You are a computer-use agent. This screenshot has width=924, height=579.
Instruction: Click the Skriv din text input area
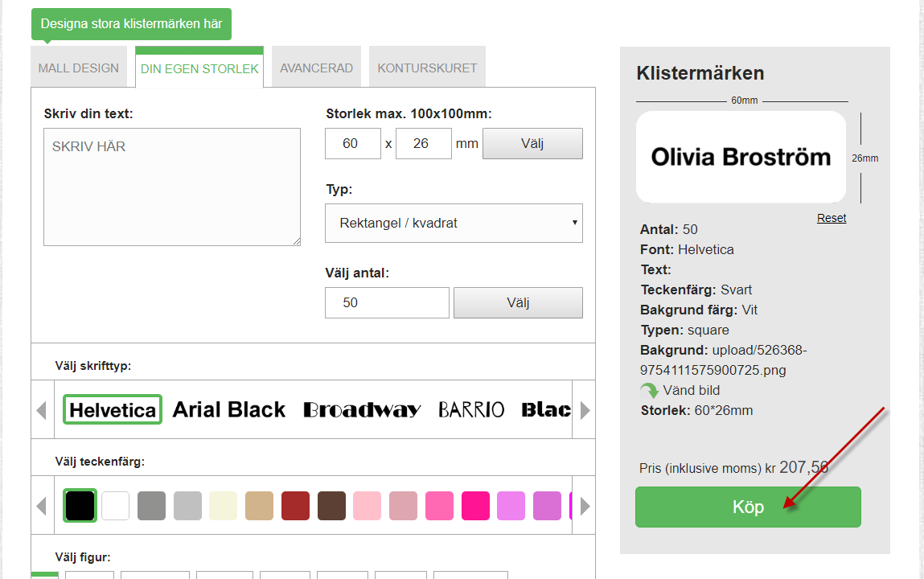tap(172, 187)
